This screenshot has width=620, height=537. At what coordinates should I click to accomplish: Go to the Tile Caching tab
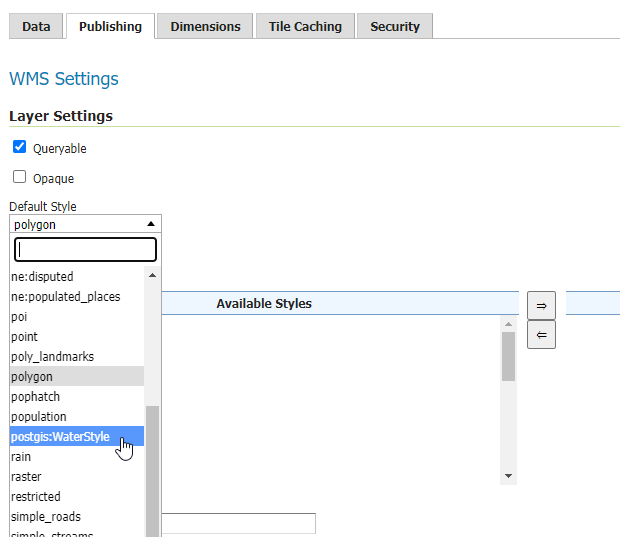point(305,26)
